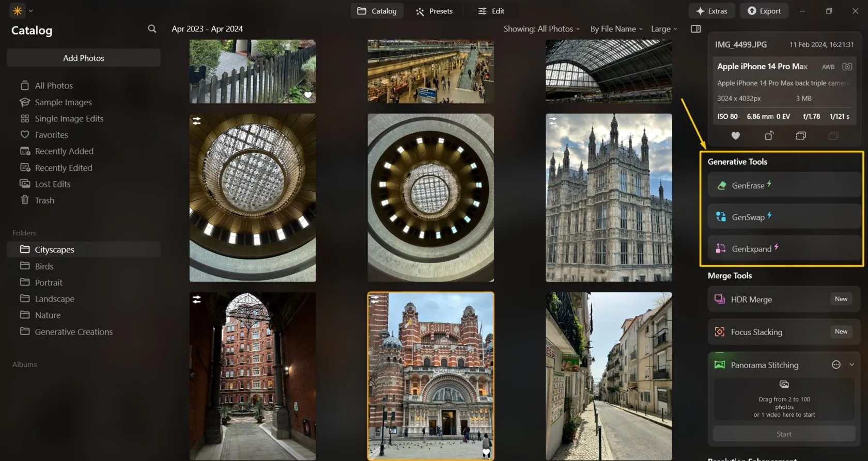This screenshot has height=461, width=868.
Task: Click the heart icon under photo metadata
Action: tap(735, 136)
